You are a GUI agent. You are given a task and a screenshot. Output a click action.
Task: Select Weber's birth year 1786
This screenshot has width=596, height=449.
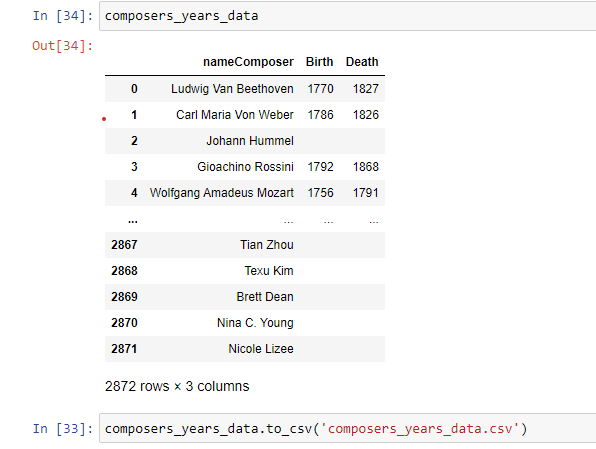(320, 115)
